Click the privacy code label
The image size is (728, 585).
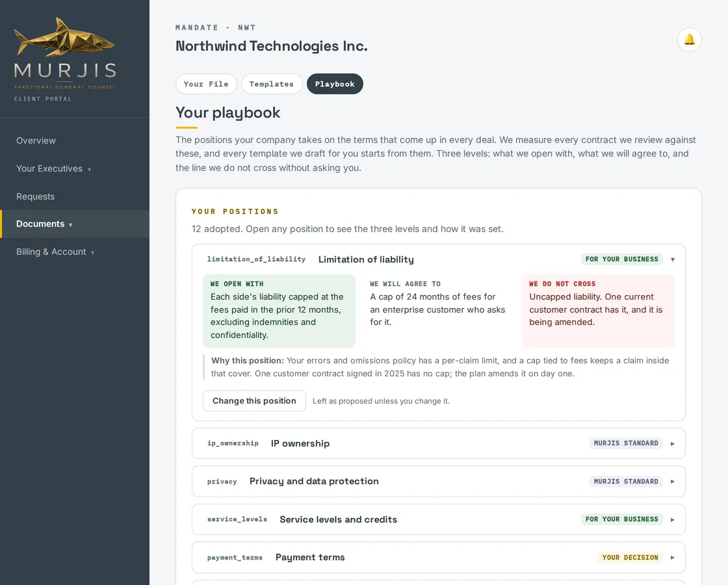222,482
